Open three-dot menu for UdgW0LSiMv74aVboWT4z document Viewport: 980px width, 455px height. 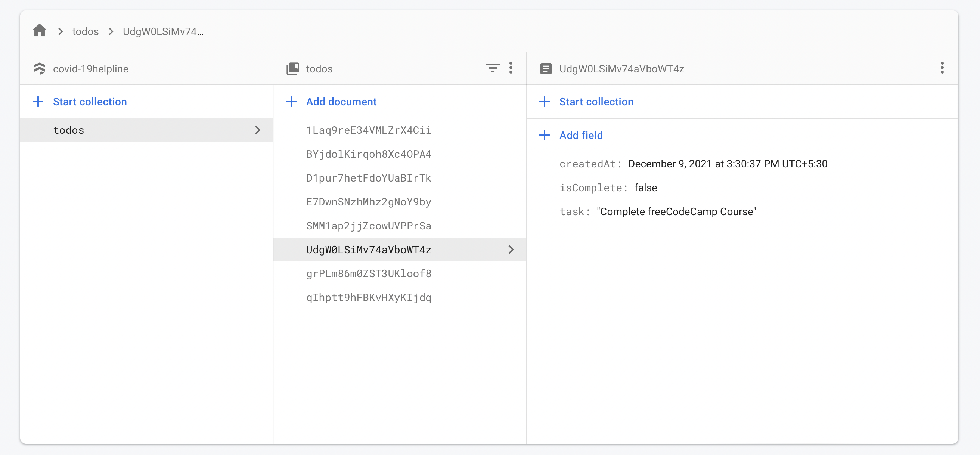(x=942, y=68)
